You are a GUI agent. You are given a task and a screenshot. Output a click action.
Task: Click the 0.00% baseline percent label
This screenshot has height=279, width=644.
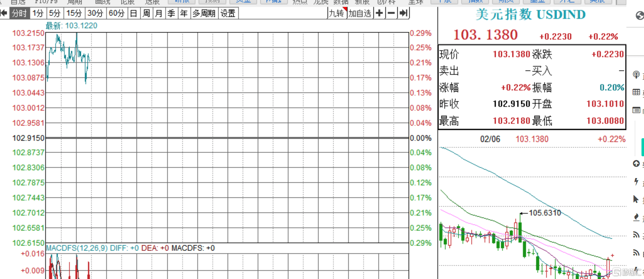[421, 138]
